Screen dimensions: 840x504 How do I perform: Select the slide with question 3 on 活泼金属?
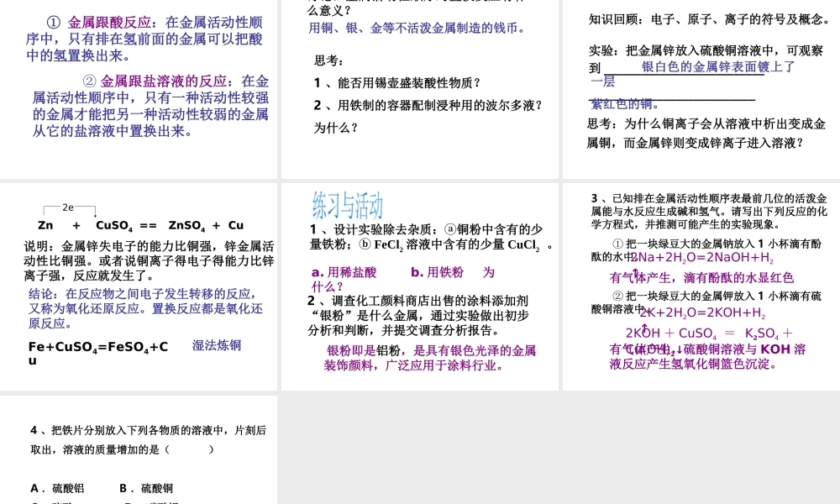(x=701, y=286)
